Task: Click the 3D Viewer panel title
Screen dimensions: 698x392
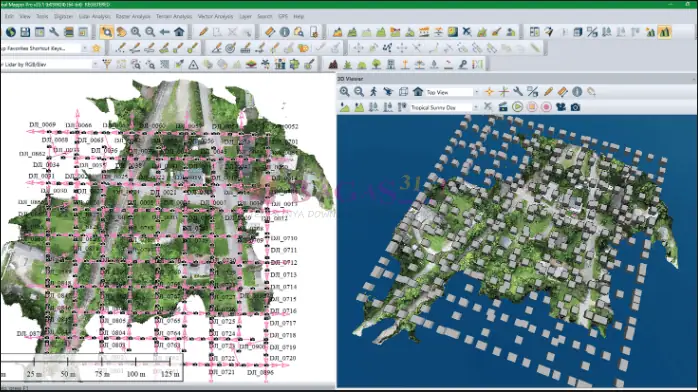Action: pos(350,79)
